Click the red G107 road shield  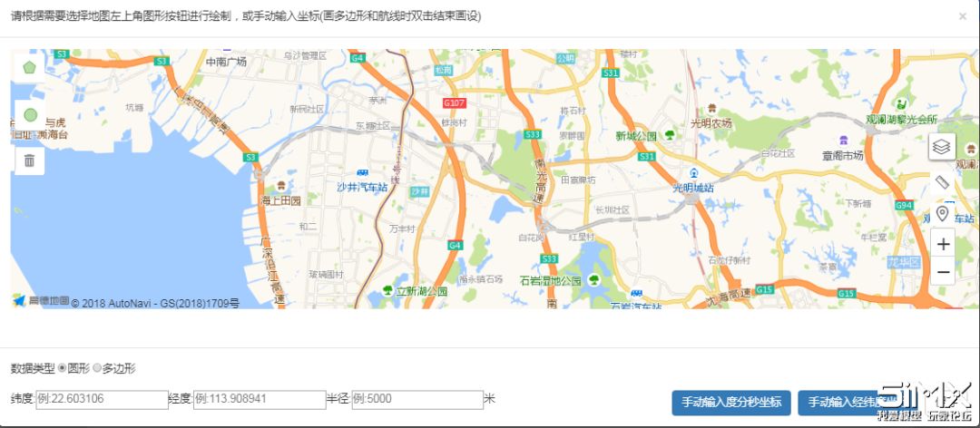454,102
